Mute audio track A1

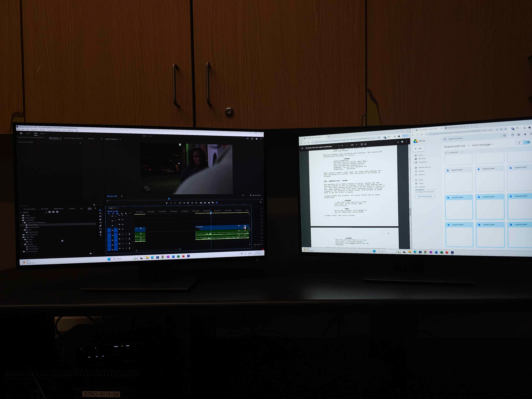(x=123, y=234)
